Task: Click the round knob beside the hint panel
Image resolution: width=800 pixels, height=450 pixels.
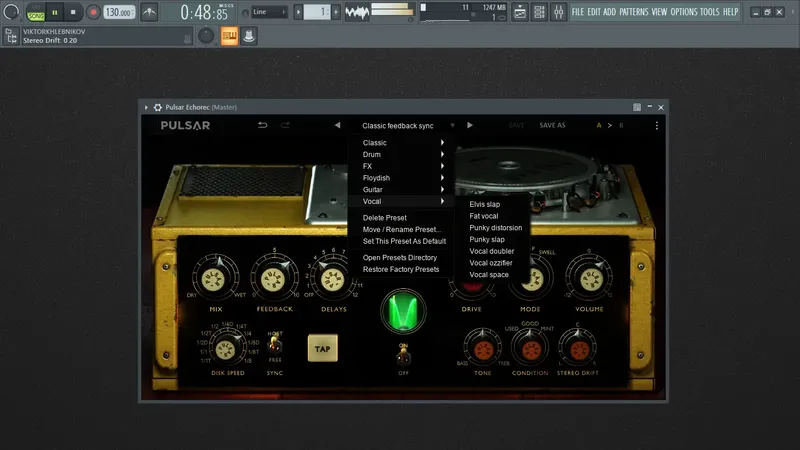Action: tap(206, 36)
